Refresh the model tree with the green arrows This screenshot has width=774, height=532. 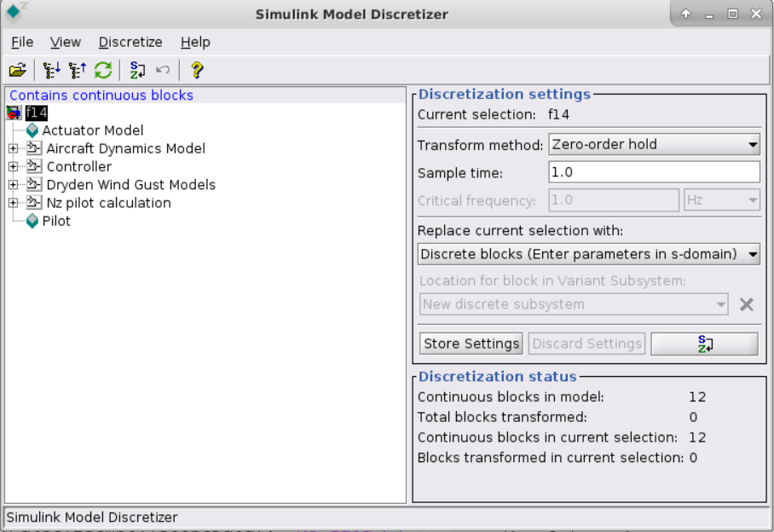point(103,70)
